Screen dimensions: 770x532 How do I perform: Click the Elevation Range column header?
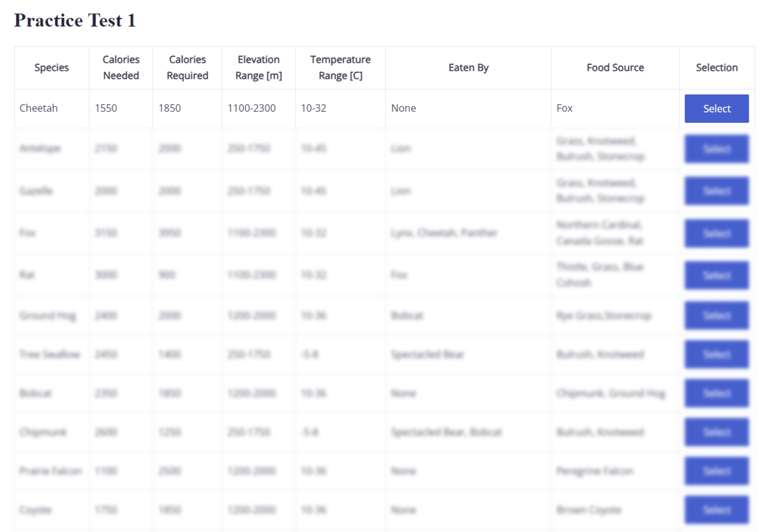click(x=258, y=68)
